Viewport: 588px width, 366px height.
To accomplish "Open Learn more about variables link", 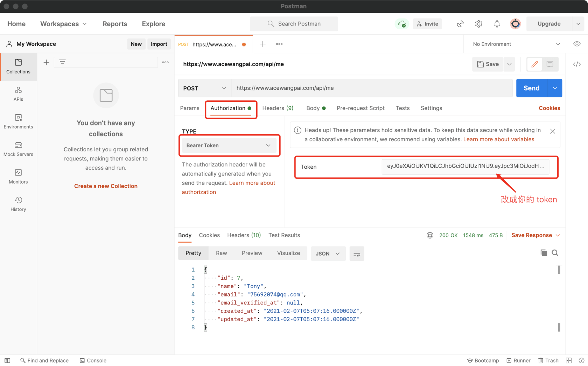I will click(x=499, y=139).
